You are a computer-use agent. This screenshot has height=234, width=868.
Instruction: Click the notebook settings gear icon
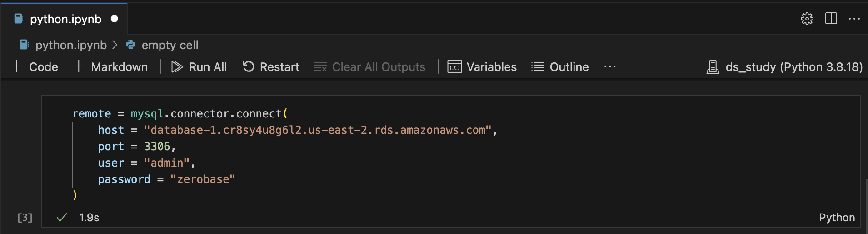click(x=807, y=19)
